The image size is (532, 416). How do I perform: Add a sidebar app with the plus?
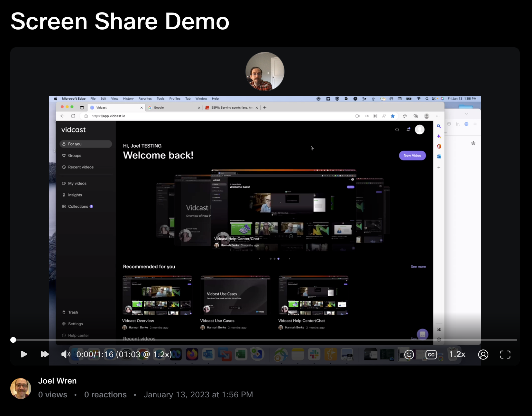[x=439, y=167]
